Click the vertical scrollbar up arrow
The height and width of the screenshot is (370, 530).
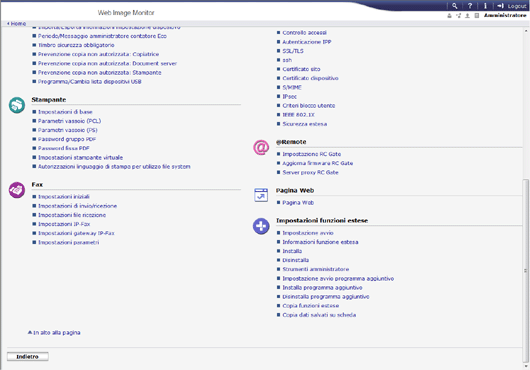(x=526, y=31)
